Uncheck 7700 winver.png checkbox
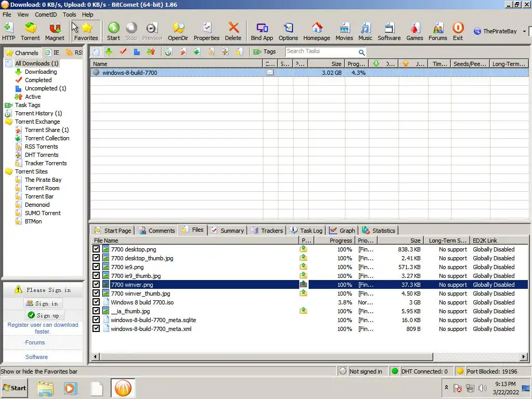The width and height of the screenshot is (532, 399). click(96, 284)
